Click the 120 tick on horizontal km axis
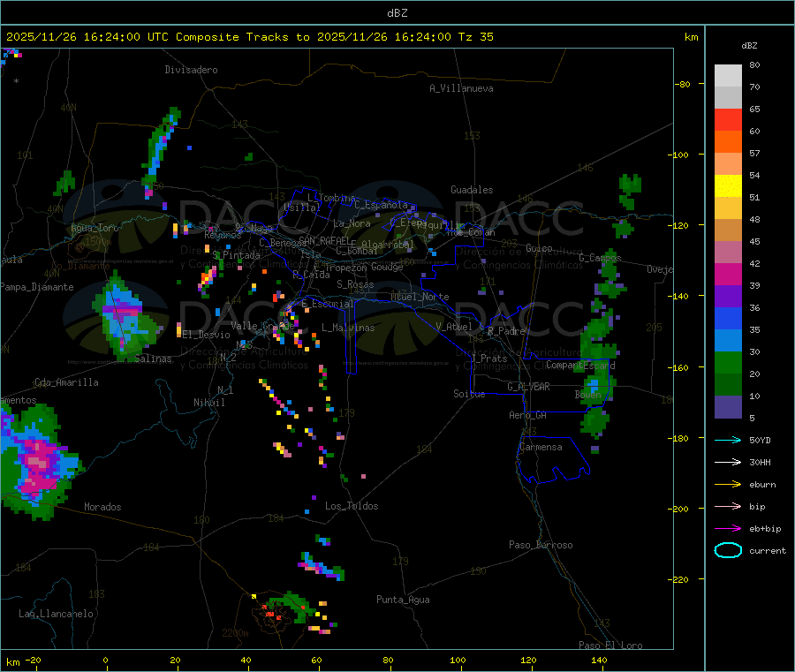 coord(528,660)
